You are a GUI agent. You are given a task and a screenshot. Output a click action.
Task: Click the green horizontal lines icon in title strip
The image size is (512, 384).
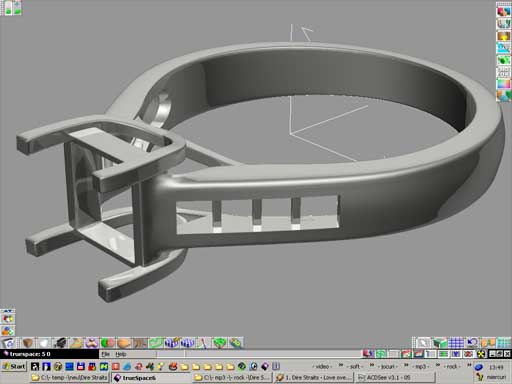pyautogui.click(x=443, y=354)
